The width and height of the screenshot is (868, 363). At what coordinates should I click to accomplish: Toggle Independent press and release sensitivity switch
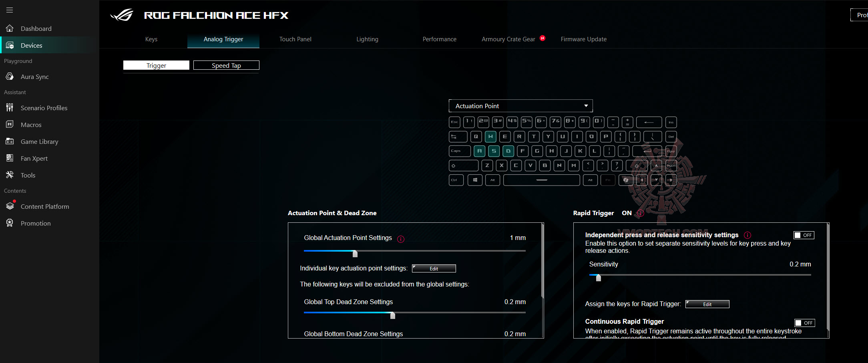point(804,235)
